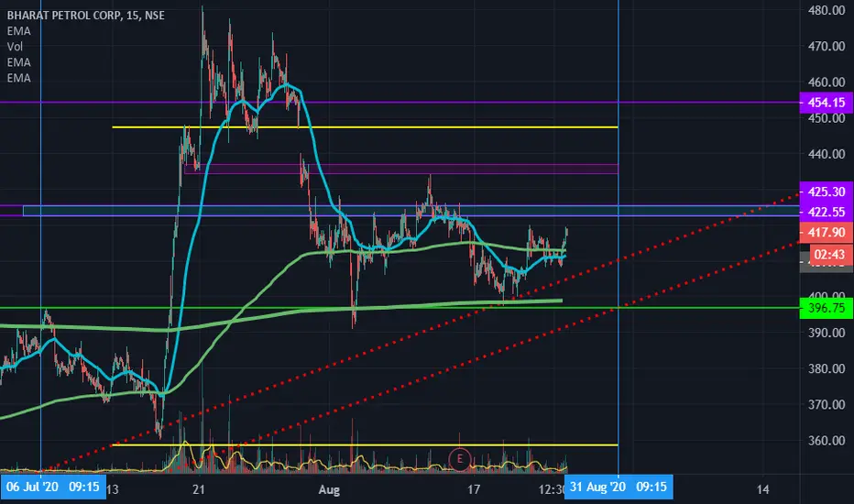This screenshot has width=854, height=504.
Task: Click the 422.55 purple price label
Action: [827, 212]
